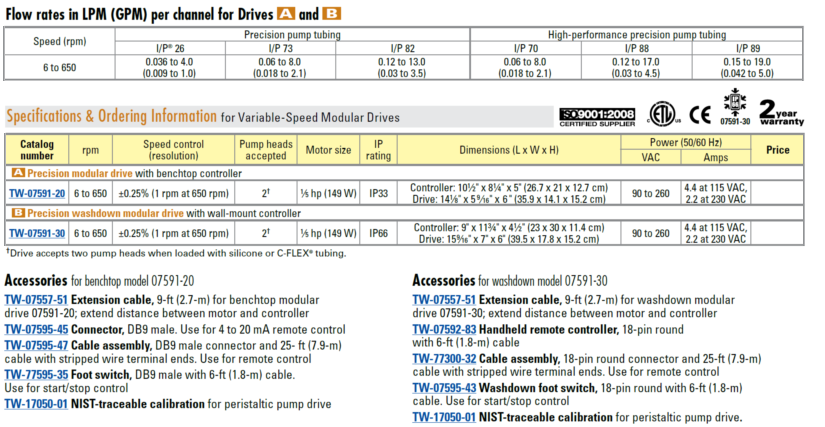Click 'High-performance precision pump tubing' group header
This screenshot has height=427, width=825.
[x=637, y=35]
